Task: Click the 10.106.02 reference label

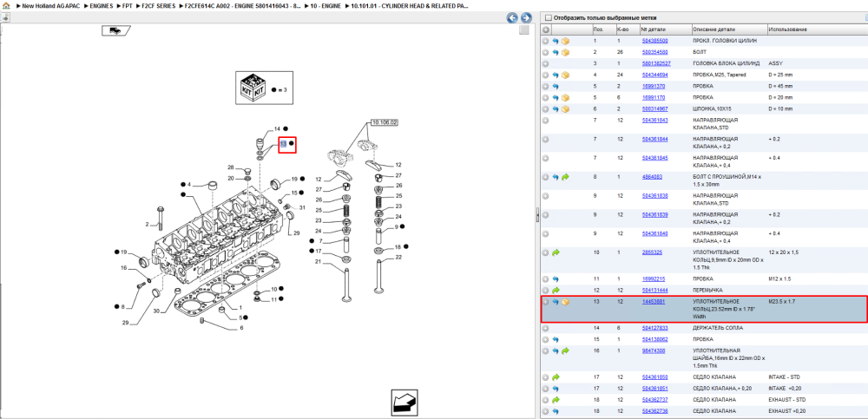Action: pos(385,121)
